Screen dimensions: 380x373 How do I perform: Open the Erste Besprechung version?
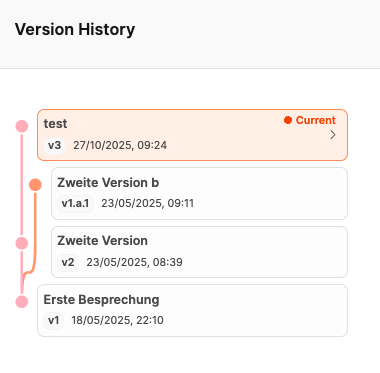click(x=192, y=310)
